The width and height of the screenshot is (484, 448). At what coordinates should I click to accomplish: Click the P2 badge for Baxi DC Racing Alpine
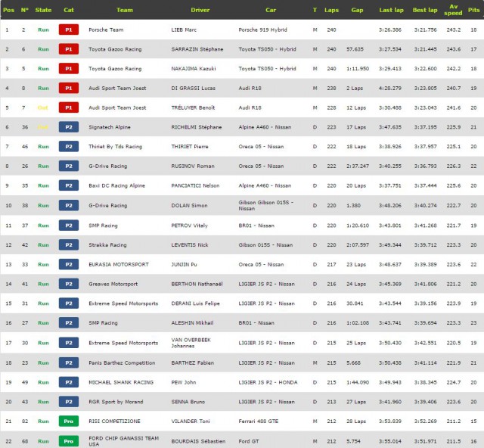pyautogui.click(x=69, y=185)
